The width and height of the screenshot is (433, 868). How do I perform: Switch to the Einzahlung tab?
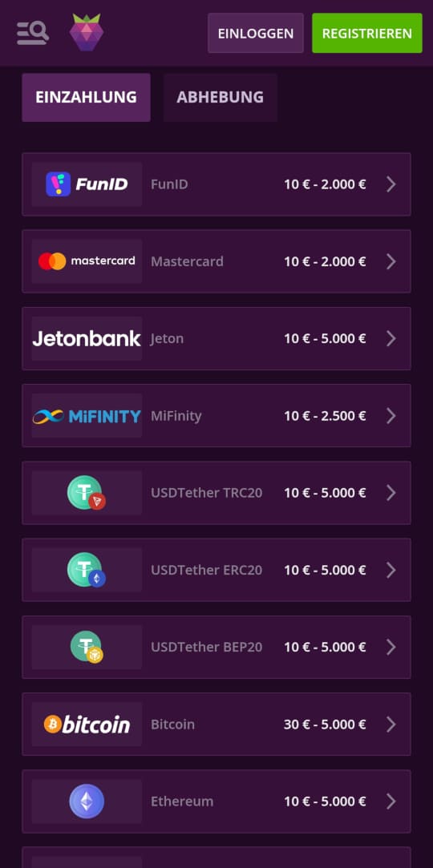pyautogui.click(x=87, y=98)
